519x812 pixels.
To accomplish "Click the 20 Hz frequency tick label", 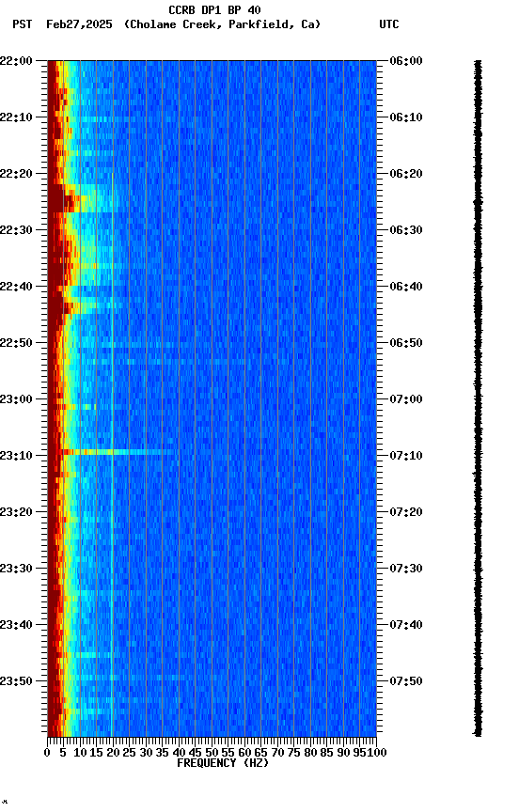I will 113,753.
